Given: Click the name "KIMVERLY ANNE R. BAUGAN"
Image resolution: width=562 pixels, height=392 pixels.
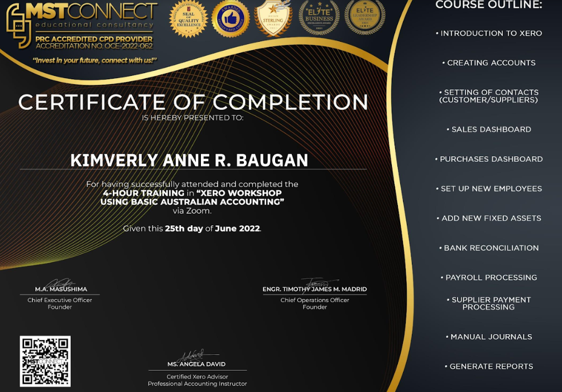Looking at the screenshot, I should click(189, 160).
